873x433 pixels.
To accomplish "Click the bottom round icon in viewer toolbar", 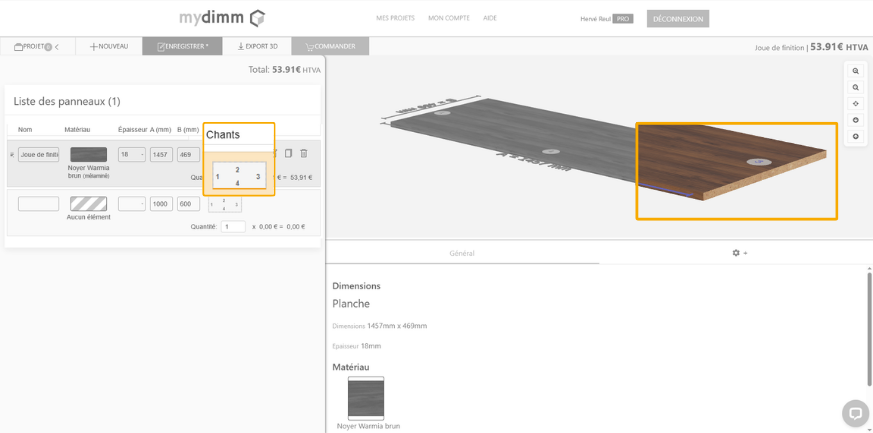I will [856, 136].
